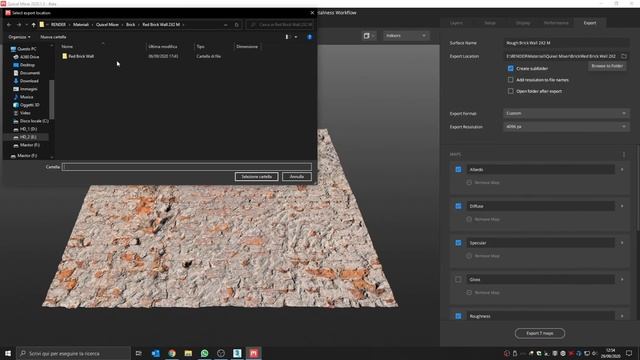Edit the Surface Name field
640x360 pixels.
566,43
